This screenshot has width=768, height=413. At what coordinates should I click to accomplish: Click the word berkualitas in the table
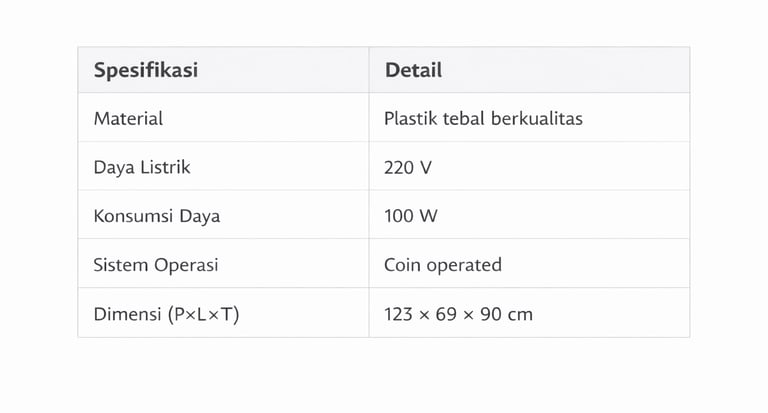pyautogui.click(x=537, y=119)
